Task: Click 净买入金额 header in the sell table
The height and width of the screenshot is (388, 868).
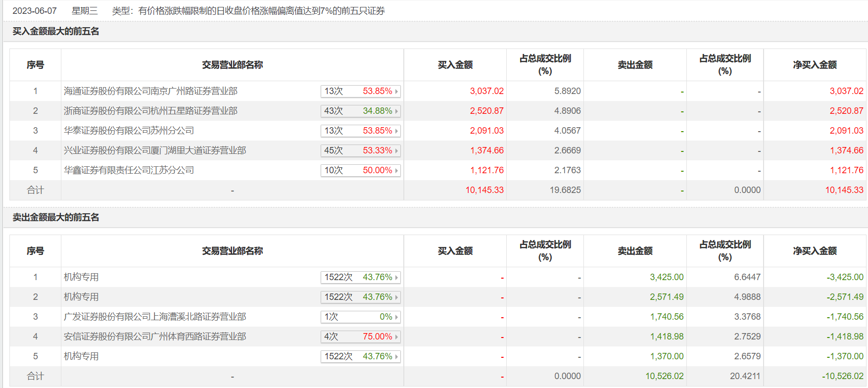Action: coord(815,251)
